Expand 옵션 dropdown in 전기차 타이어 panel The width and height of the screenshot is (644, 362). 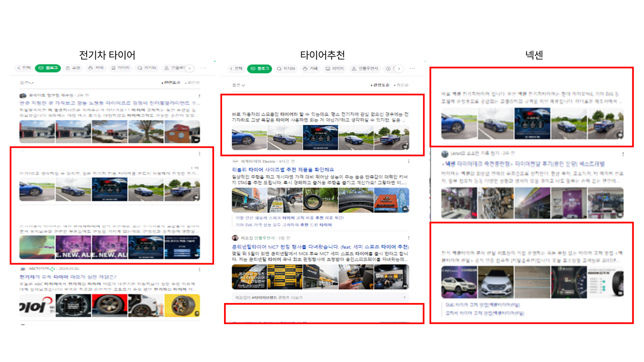(x=27, y=82)
